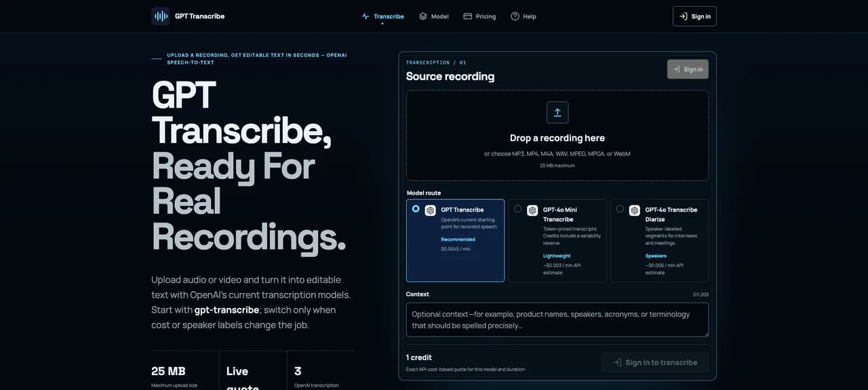The height and width of the screenshot is (390, 868).
Task: Click the OpenAI logo on the GPT-4o Mini Transcribe card
Action: 532,210
